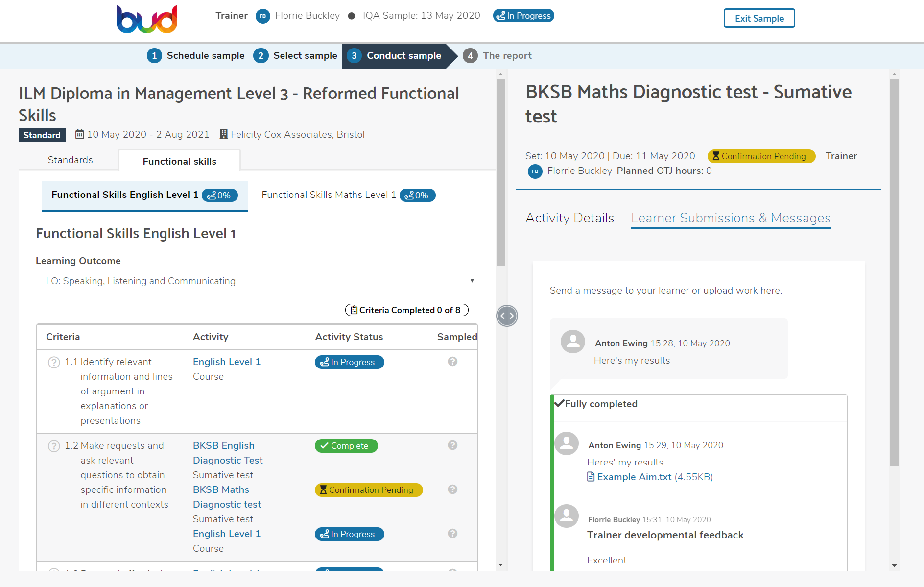Open English Level 1 link for criterion 1.1

[227, 362]
